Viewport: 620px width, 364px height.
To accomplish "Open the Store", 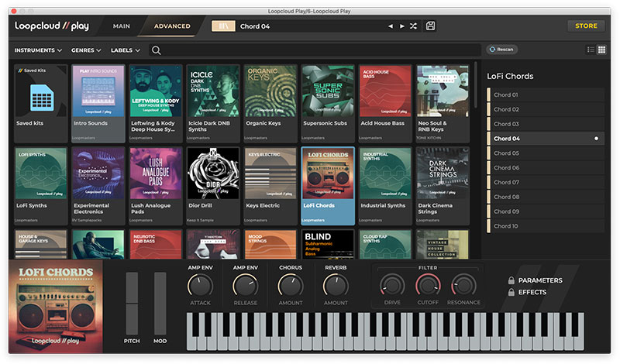I will pos(586,26).
